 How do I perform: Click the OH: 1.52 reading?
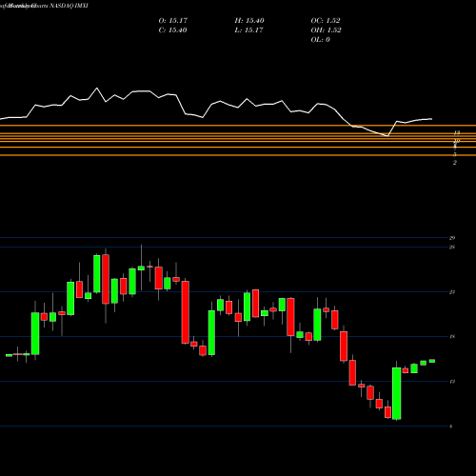[326, 30]
